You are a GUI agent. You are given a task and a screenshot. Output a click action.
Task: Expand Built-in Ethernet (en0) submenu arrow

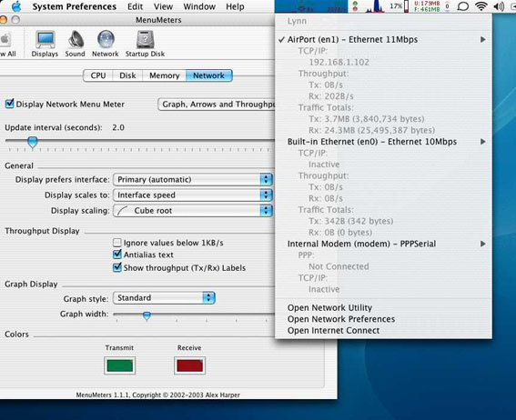point(482,142)
